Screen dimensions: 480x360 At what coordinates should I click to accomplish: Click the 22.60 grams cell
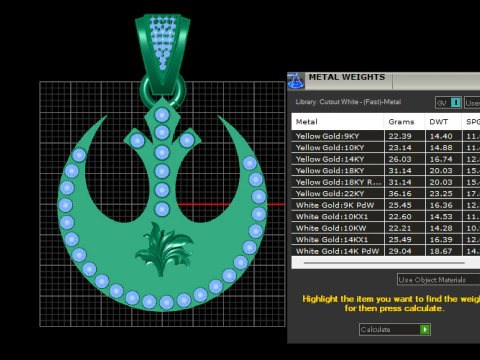click(405, 216)
